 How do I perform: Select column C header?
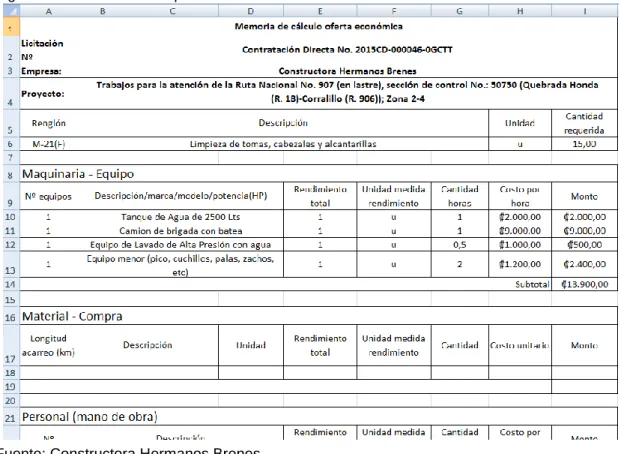point(172,11)
